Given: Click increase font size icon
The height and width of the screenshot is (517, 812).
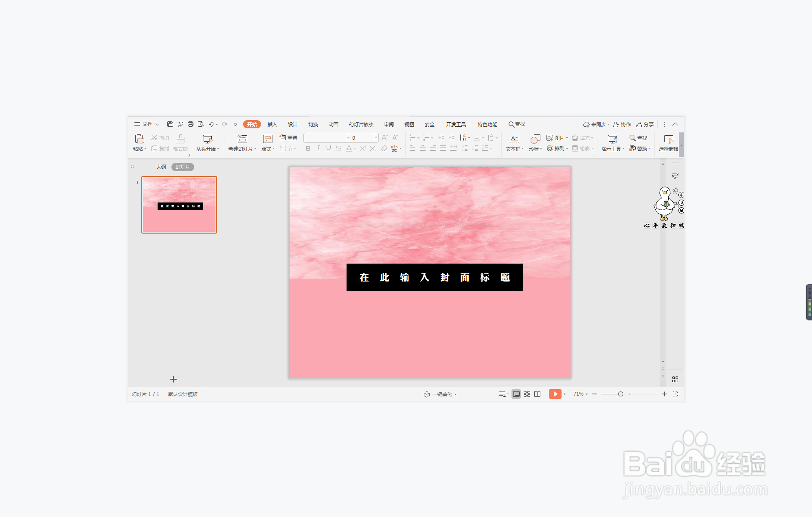Looking at the screenshot, I should (x=384, y=138).
